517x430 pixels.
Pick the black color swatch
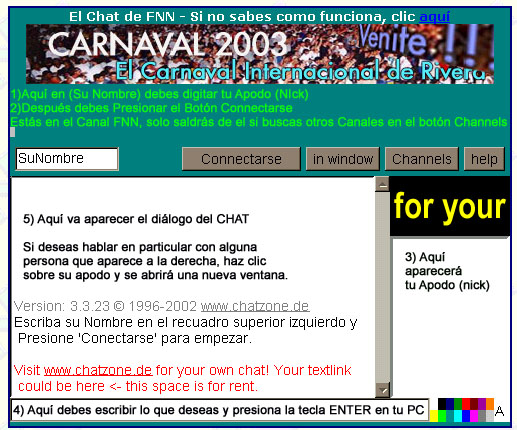coord(442,404)
